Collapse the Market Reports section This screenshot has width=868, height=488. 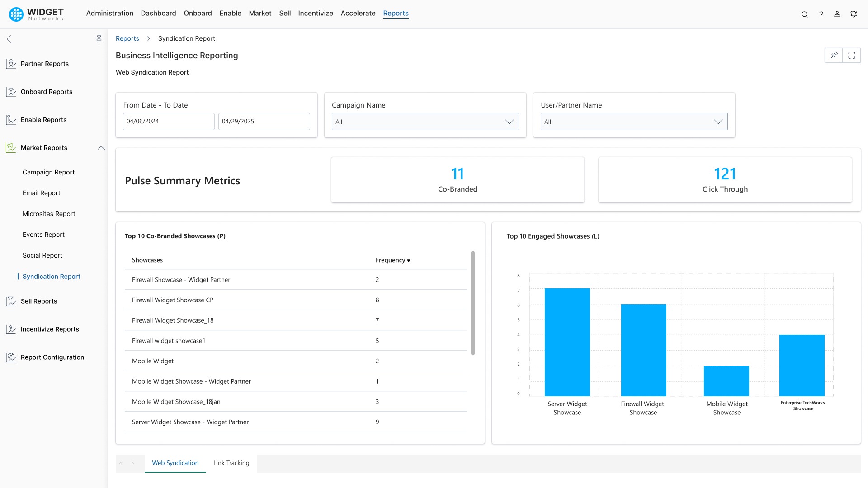pyautogui.click(x=101, y=148)
